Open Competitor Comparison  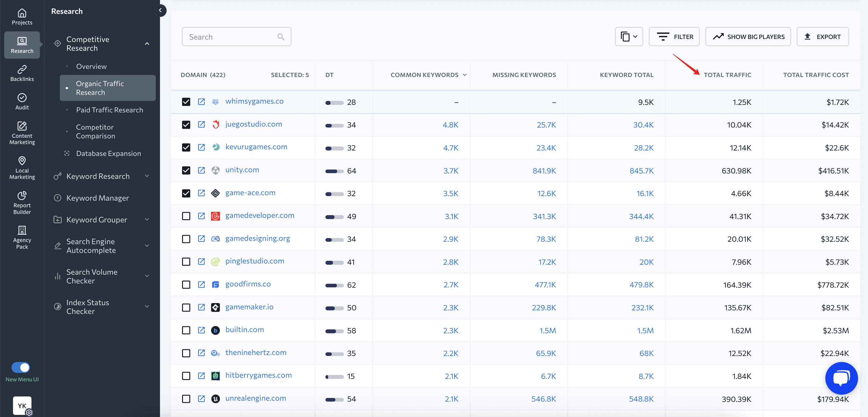tap(95, 131)
